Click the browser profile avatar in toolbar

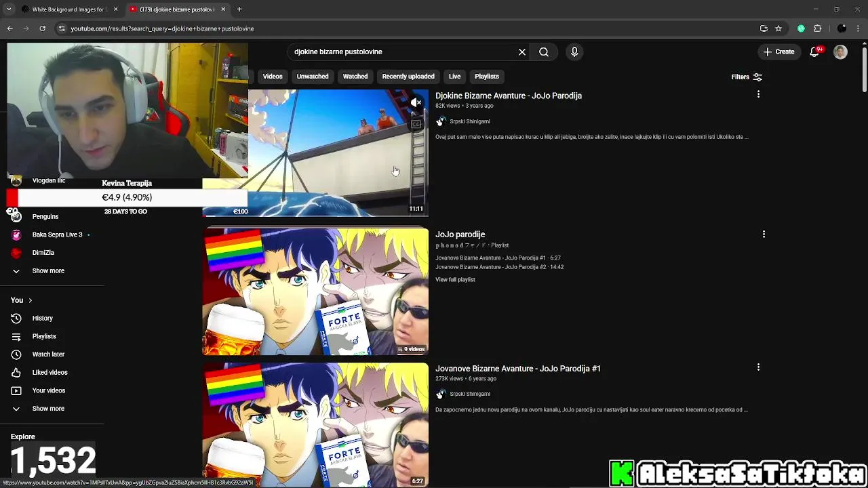tap(842, 28)
